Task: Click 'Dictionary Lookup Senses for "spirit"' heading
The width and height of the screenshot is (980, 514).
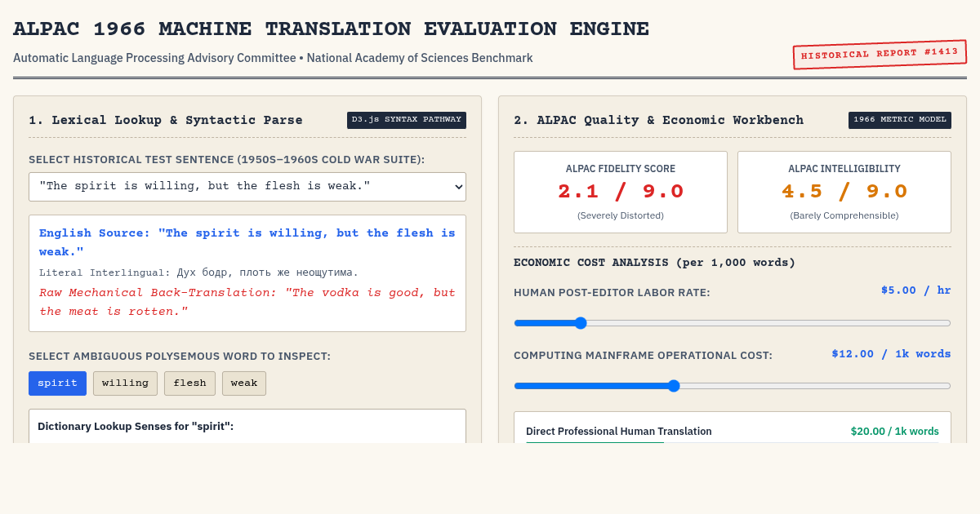Action: click(x=136, y=426)
